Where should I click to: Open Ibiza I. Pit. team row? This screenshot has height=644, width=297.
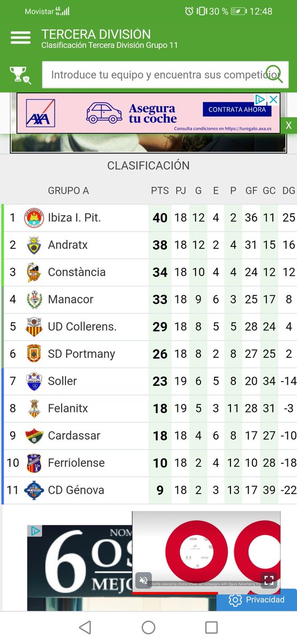[x=150, y=218]
